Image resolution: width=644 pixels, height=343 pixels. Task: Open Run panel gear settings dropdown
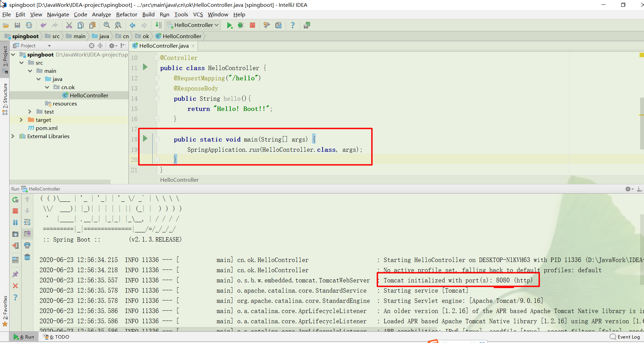point(629,189)
